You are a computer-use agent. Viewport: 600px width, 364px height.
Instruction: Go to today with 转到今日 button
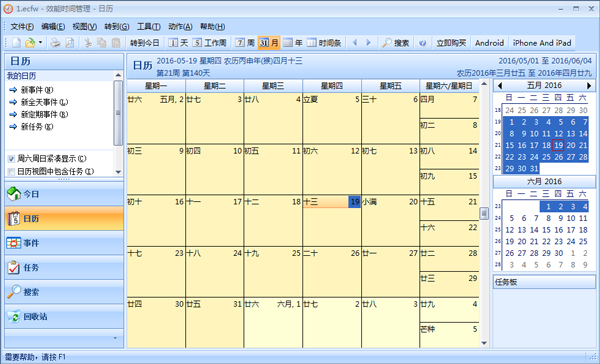click(x=144, y=43)
